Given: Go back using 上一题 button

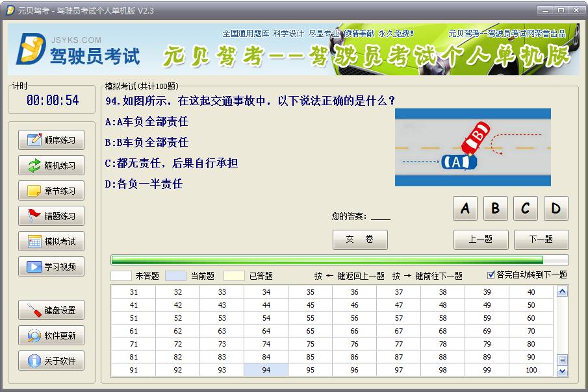Looking at the screenshot, I should click(x=481, y=239).
